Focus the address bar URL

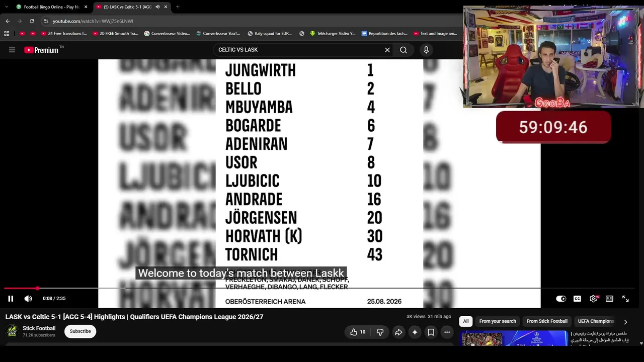point(93,21)
